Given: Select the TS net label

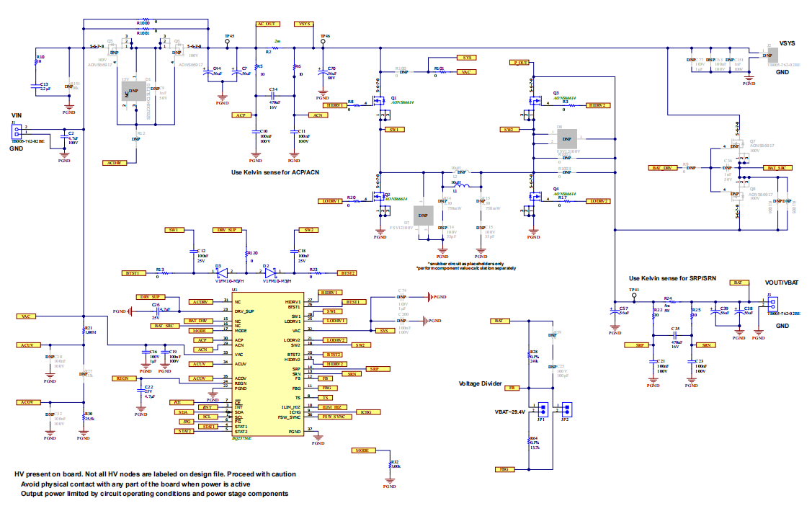Looking at the screenshot, I should tap(326, 398).
